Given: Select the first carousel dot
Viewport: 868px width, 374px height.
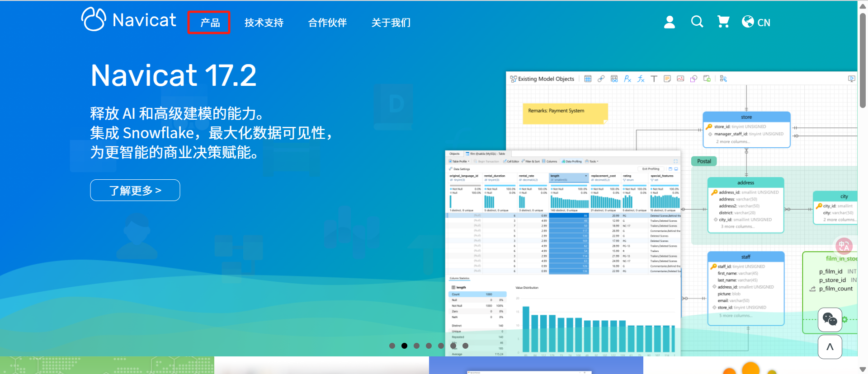Looking at the screenshot, I should pos(392,346).
